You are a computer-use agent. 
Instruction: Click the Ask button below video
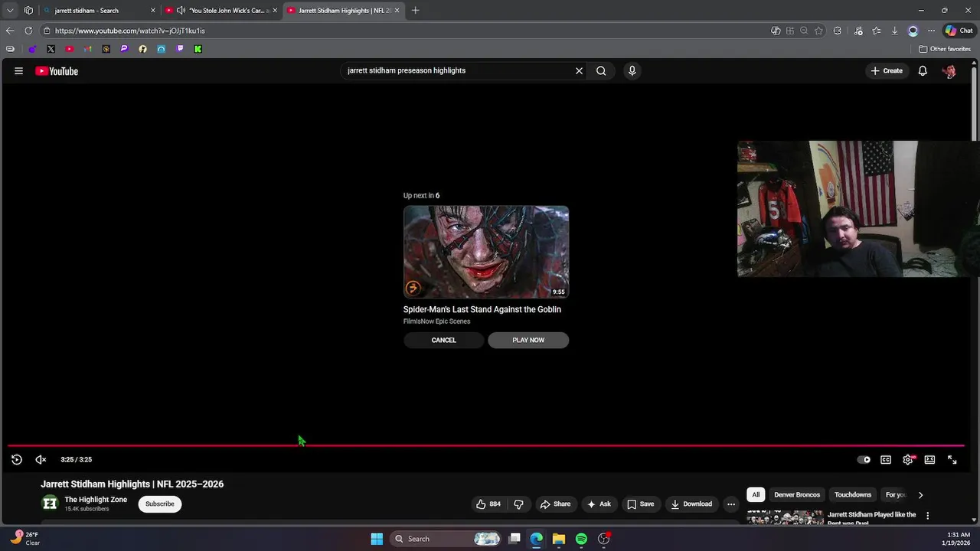pyautogui.click(x=599, y=504)
